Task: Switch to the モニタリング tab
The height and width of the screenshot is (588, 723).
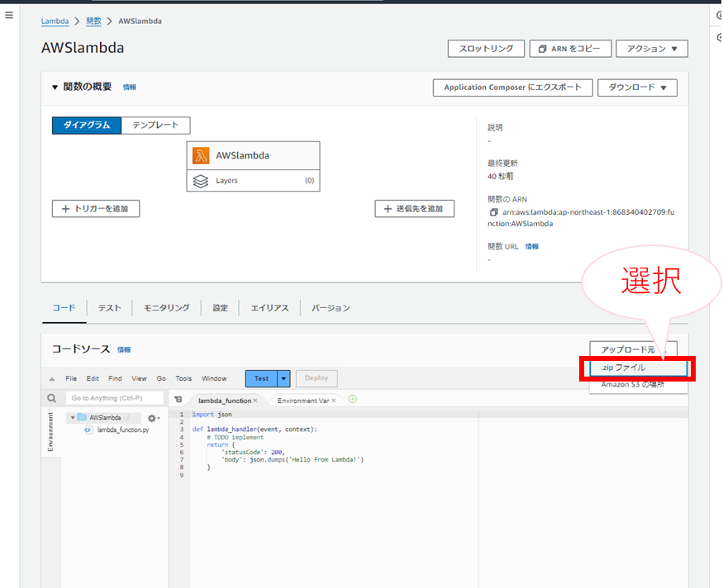Action: pos(166,308)
